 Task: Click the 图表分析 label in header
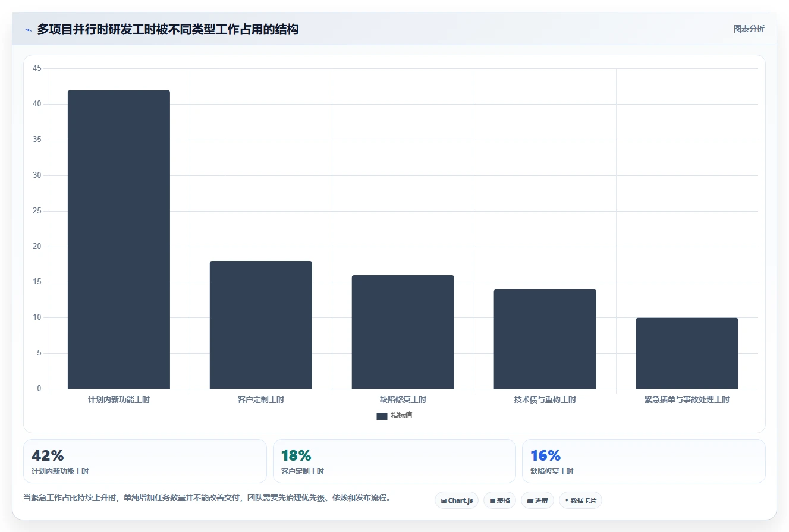[749, 29]
